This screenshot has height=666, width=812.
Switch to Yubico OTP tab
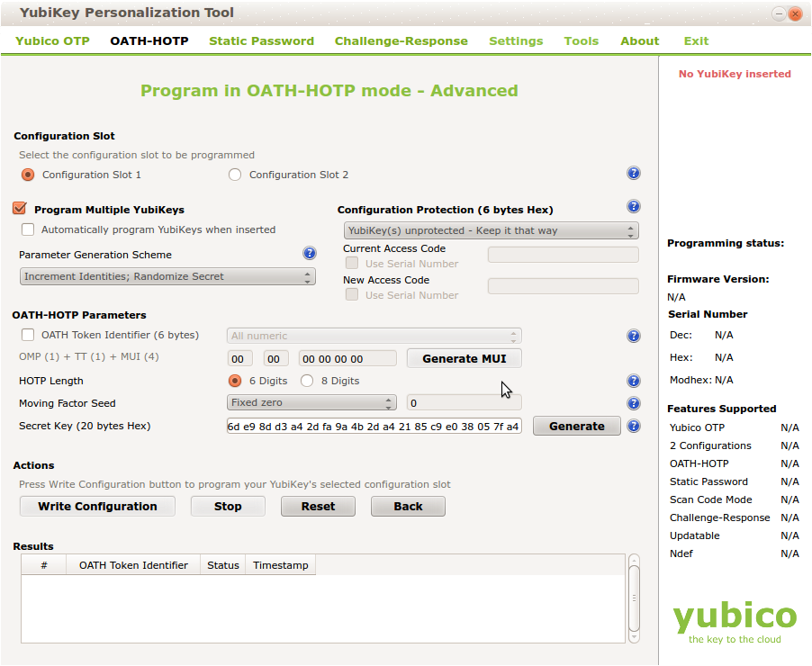tap(52, 40)
